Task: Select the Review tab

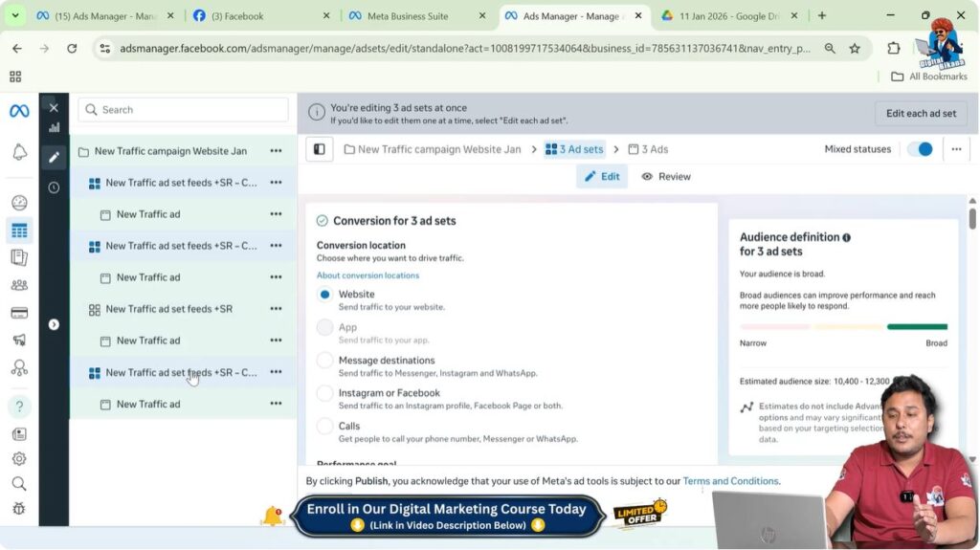Action: coord(666,176)
